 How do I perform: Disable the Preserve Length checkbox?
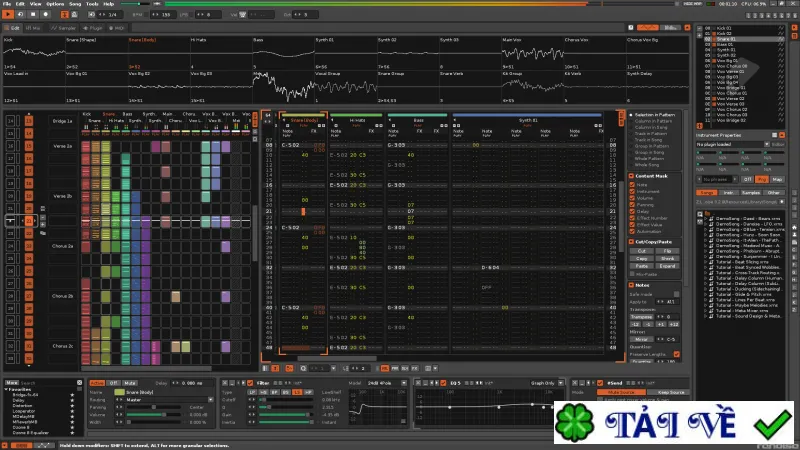(677, 354)
